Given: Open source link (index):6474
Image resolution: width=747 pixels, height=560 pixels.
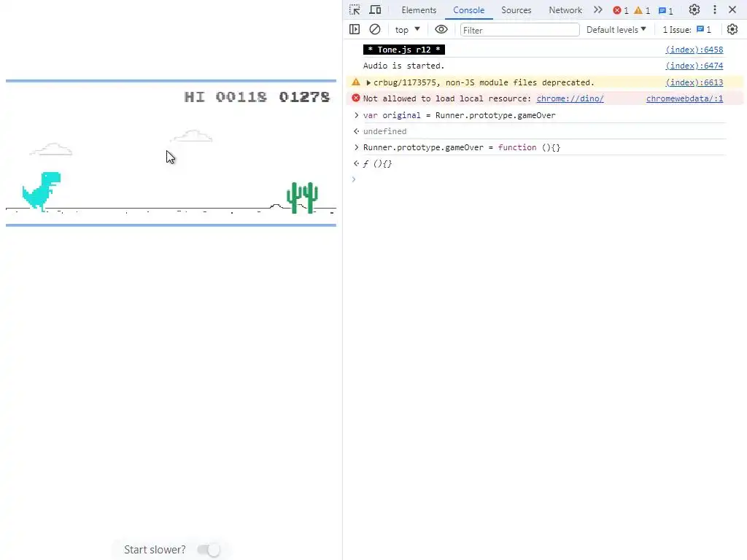Looking at the screenshot, I should (x=694, y=66).
